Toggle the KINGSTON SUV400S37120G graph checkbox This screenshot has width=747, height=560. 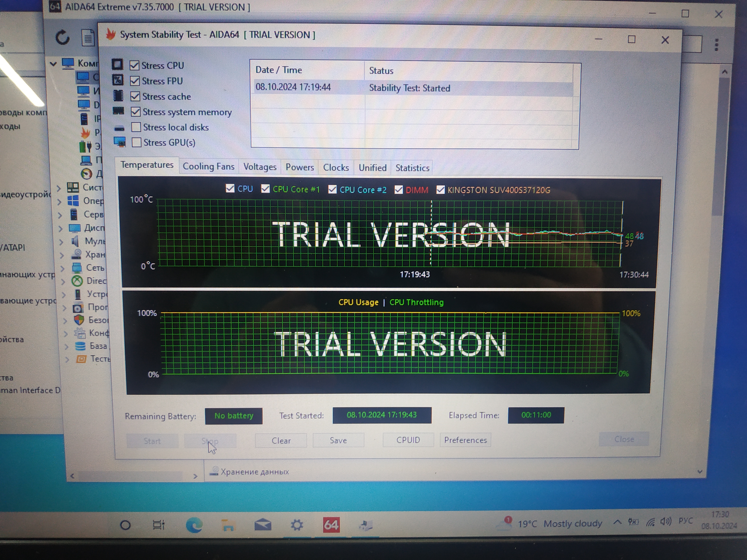pos(440,190)
